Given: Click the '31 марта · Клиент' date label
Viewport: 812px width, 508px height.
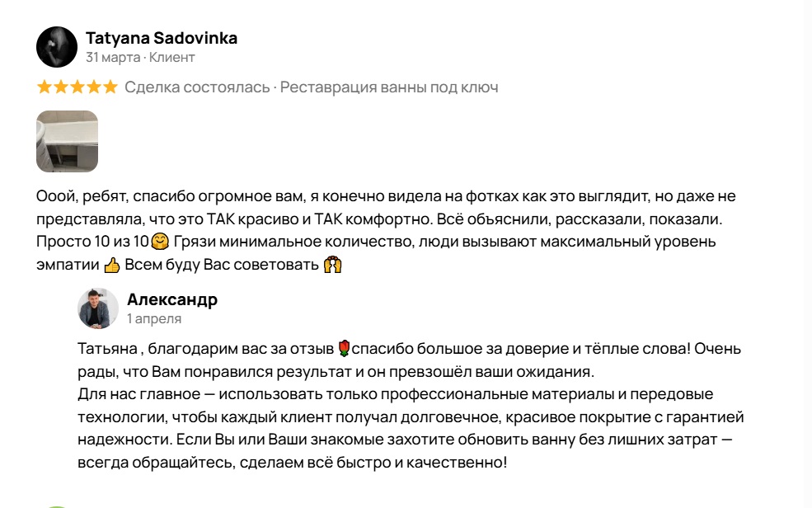Looking at the screenshot, I should pyautogui.click(x=140, y=58).
